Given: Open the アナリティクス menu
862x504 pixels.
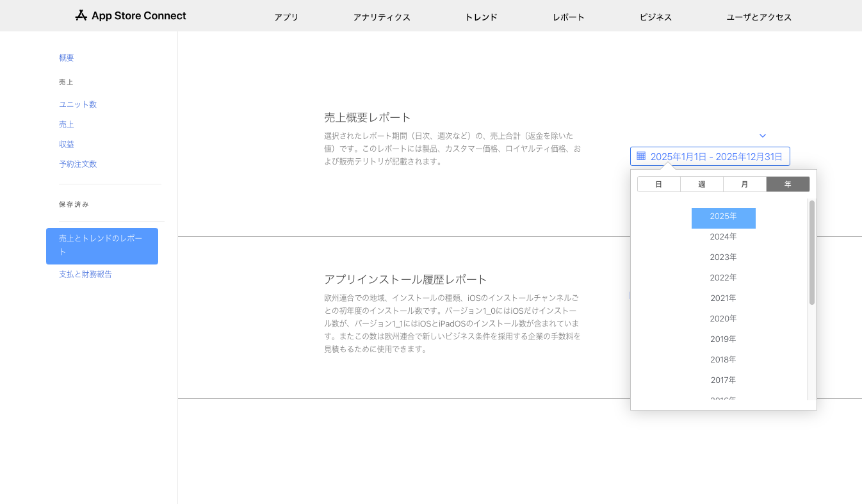Looking at the screenshot, I should click(382, 17).
